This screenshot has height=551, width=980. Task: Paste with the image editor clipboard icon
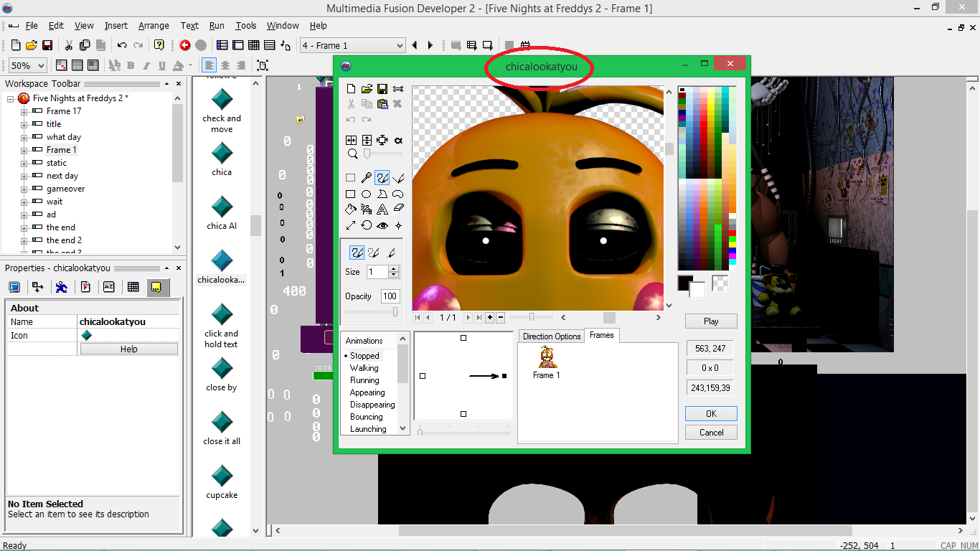click(382, 104)
